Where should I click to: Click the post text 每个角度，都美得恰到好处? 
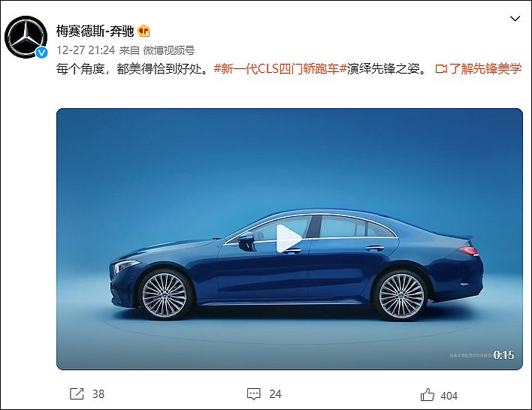point(132,69)
